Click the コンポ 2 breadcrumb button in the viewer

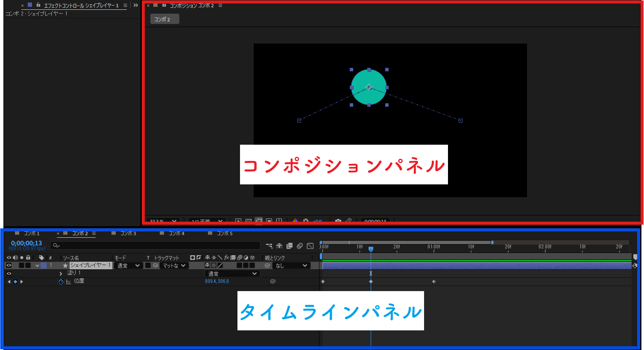point(164,19)
